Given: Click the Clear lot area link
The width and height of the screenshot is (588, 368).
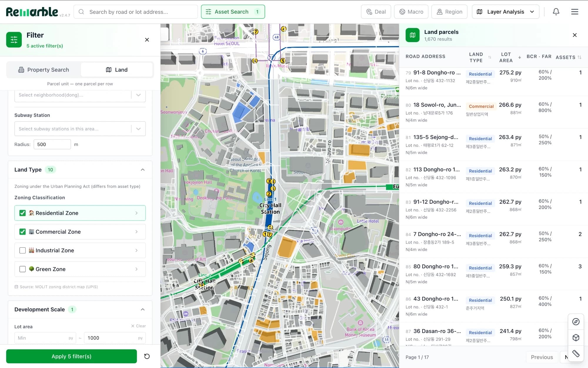Looking at the screenshot, I should pos(138,326).
